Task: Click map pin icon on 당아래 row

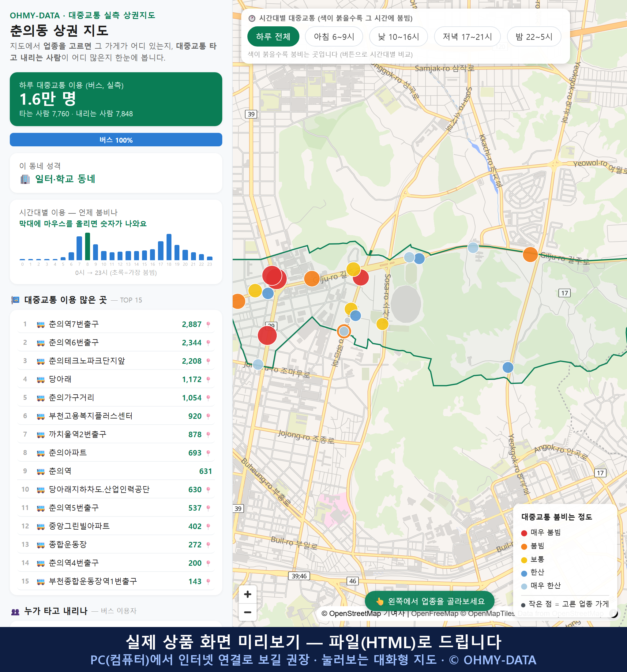Action: [208, 380]
